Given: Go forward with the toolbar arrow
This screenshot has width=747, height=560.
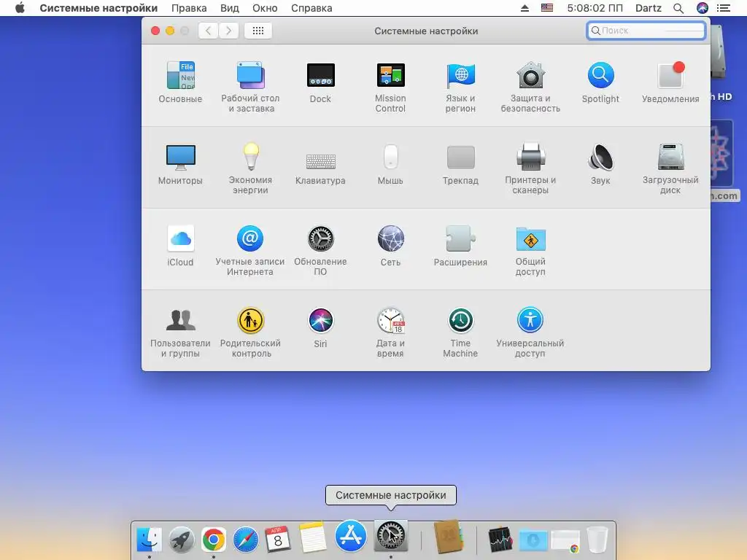Looking at the screenshot, I should click(x=228, y=31).
